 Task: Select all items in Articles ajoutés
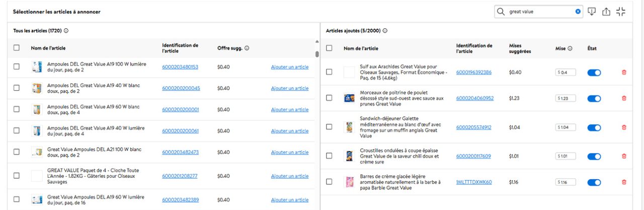(329, 48)
